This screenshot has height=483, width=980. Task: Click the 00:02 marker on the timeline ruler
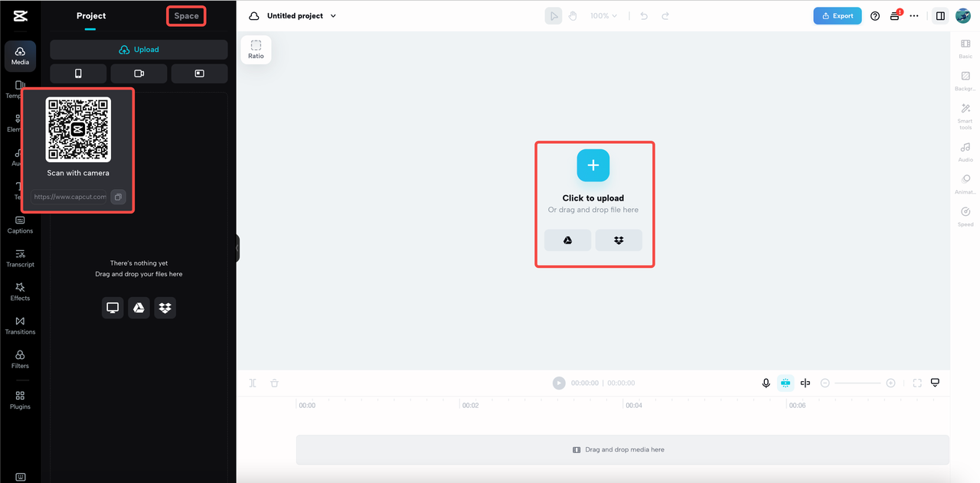pyautogui.click(x=470, y=406)
